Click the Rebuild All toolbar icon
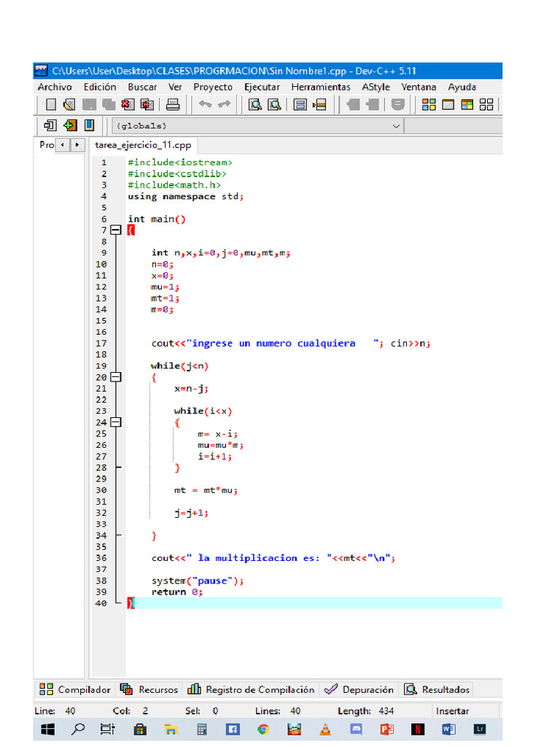 pos(486,105)
